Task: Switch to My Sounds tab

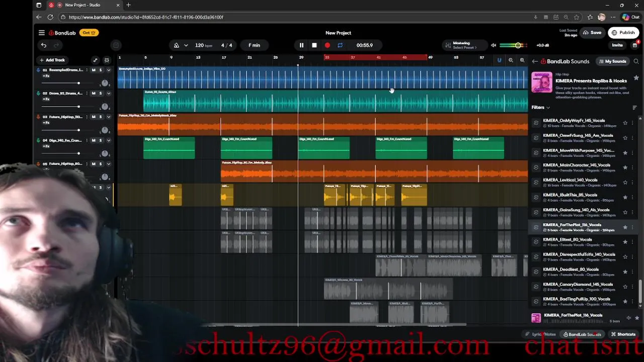Action: pos(612,61)
